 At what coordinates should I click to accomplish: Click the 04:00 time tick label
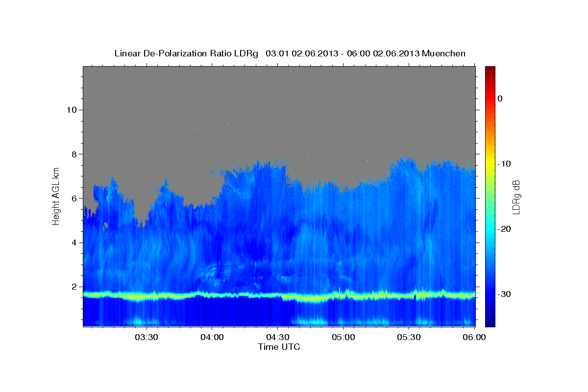pyautogui.click(x=212, y=337)
